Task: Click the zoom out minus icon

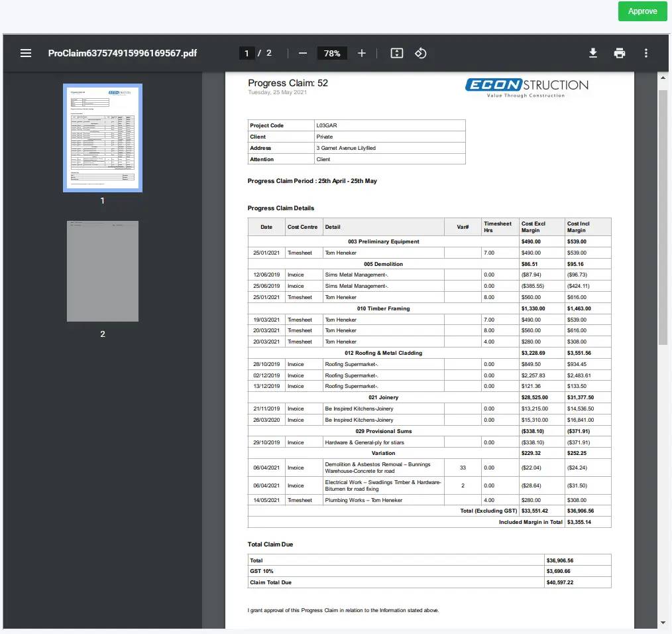Action: click(x=303, y=53)
